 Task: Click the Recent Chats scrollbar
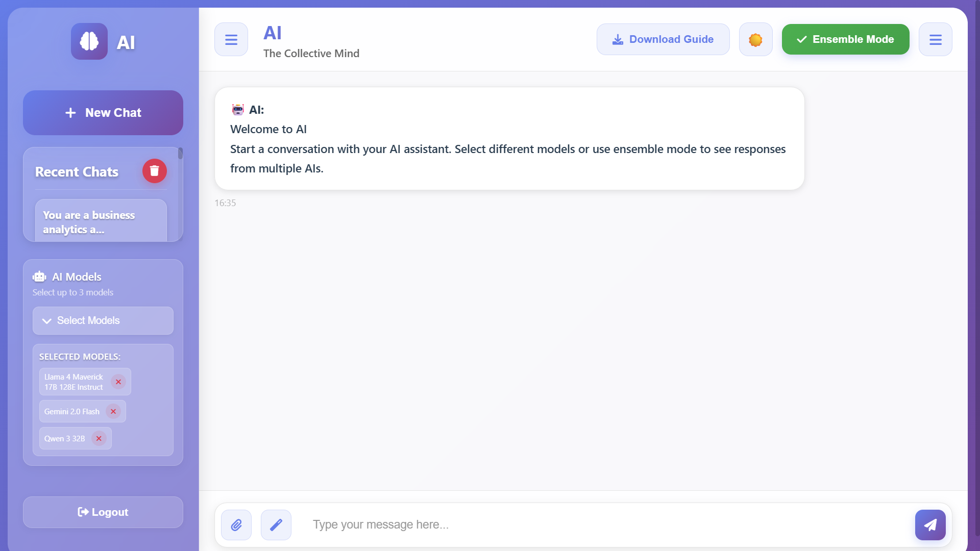180,154
